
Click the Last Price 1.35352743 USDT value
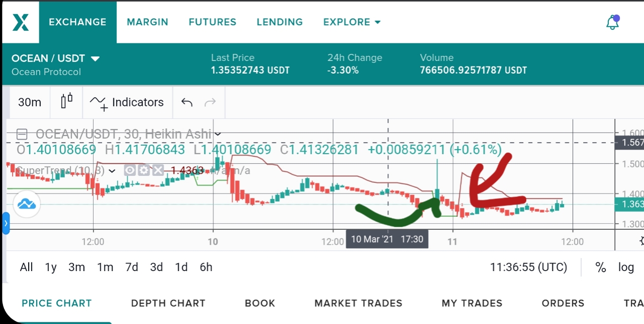click(250, 71)
